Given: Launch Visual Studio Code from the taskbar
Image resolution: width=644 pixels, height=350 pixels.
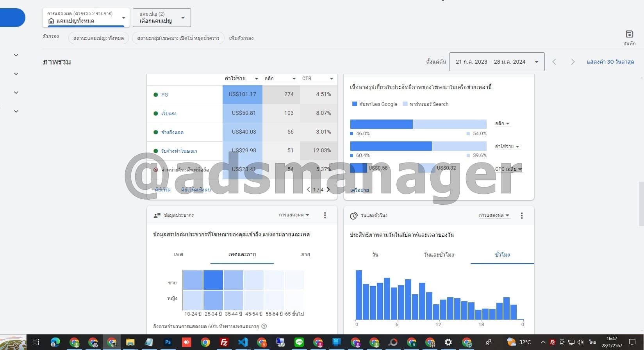Looking at the screenshot, I should (x=243, y=342).
